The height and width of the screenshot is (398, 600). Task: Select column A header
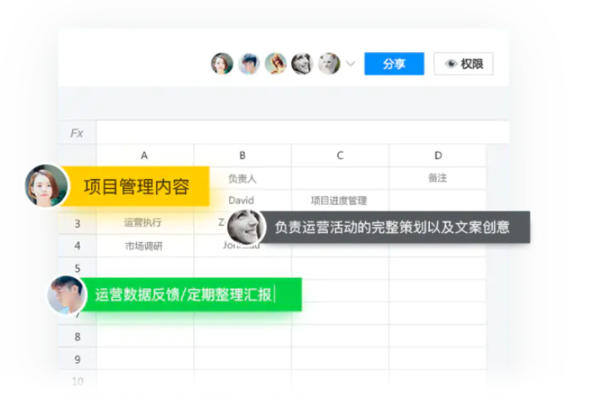click(145, 155)
